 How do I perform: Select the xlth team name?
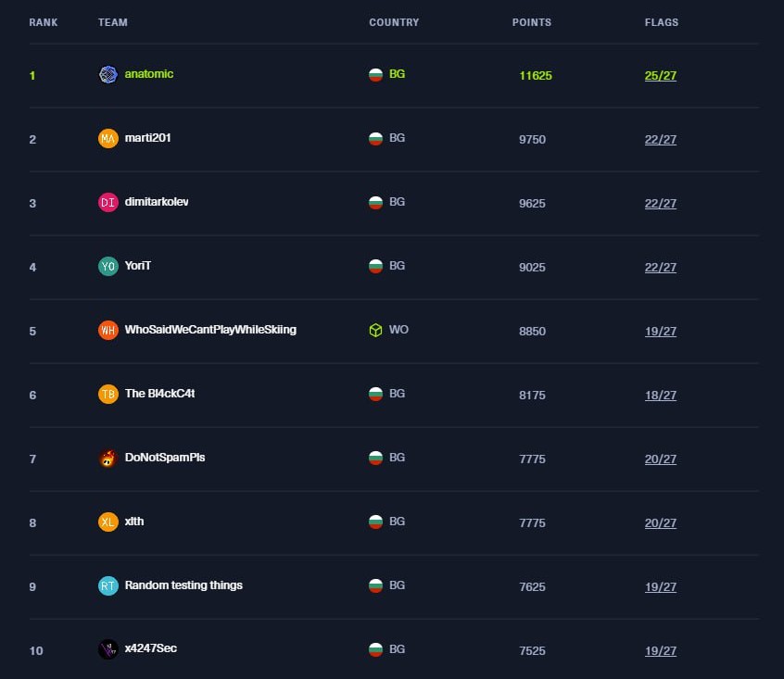(x=134, y=522)
